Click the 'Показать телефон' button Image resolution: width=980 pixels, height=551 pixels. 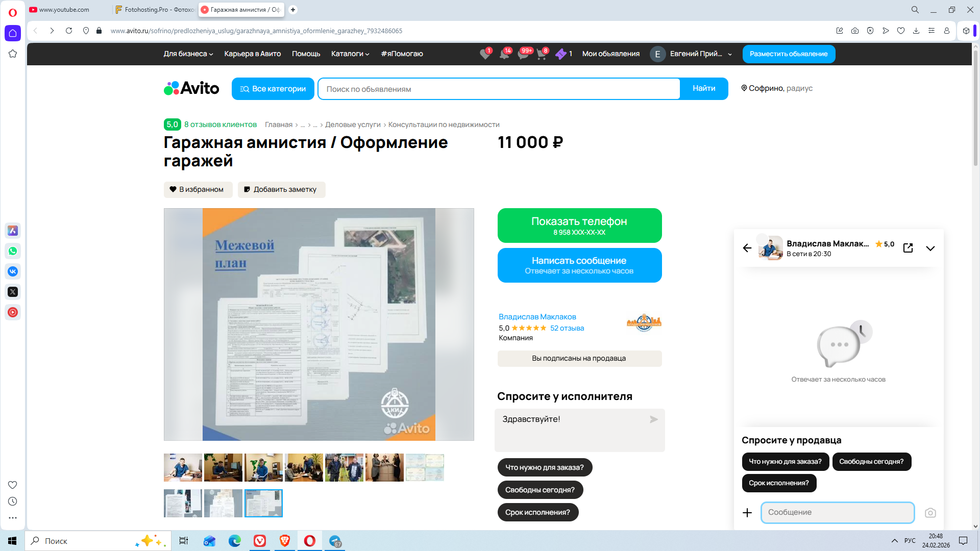click(x=579, y=226)
